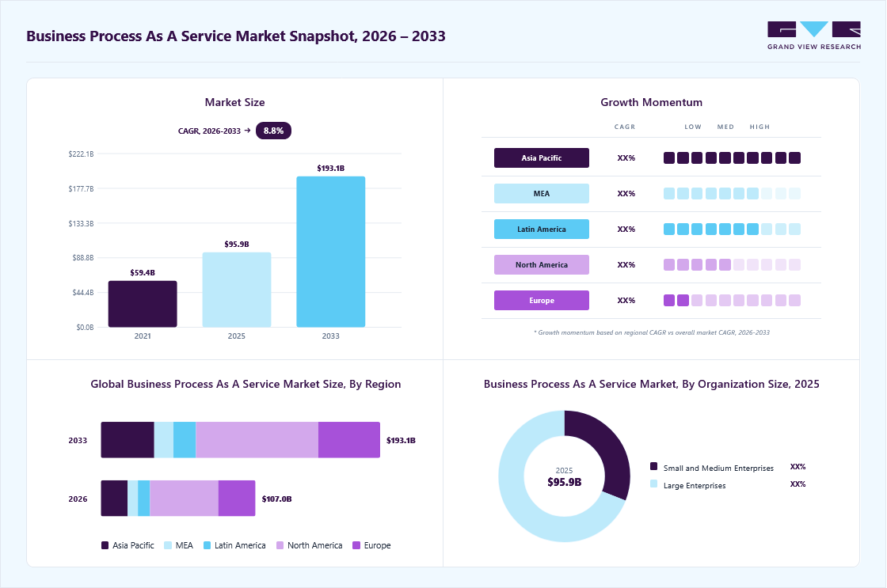This screenshot has height=588, width=887.
Task: Click the 8.8% CAGR badge
Action: 273,131
